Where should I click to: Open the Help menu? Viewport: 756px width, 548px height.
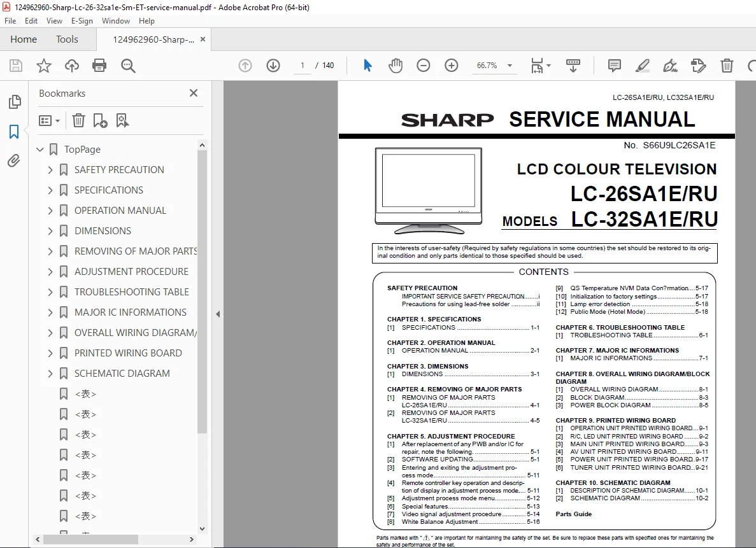(x=146, y=21)
